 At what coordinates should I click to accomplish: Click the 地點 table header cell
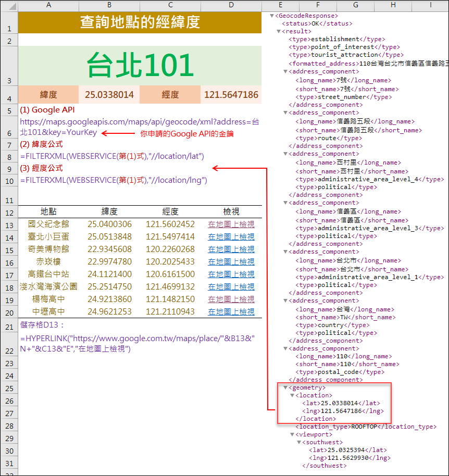click(x=48, y=211)
